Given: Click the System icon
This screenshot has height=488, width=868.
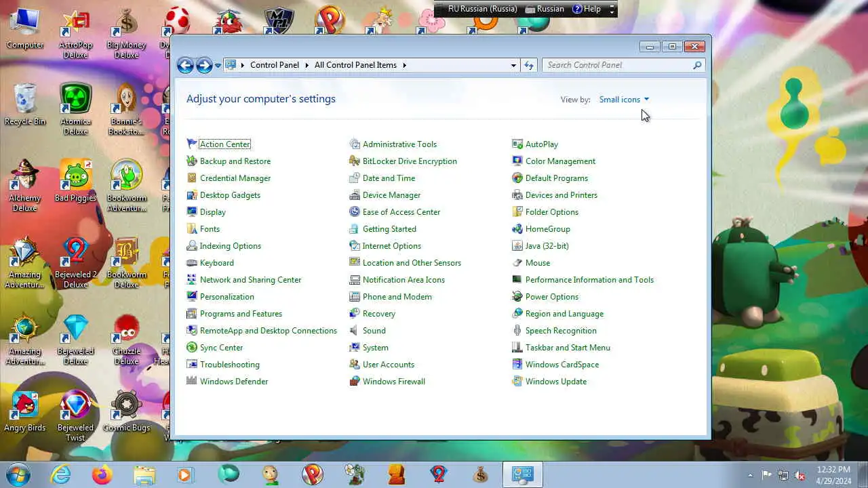Looking at the screenshot, I should [355, 347].
